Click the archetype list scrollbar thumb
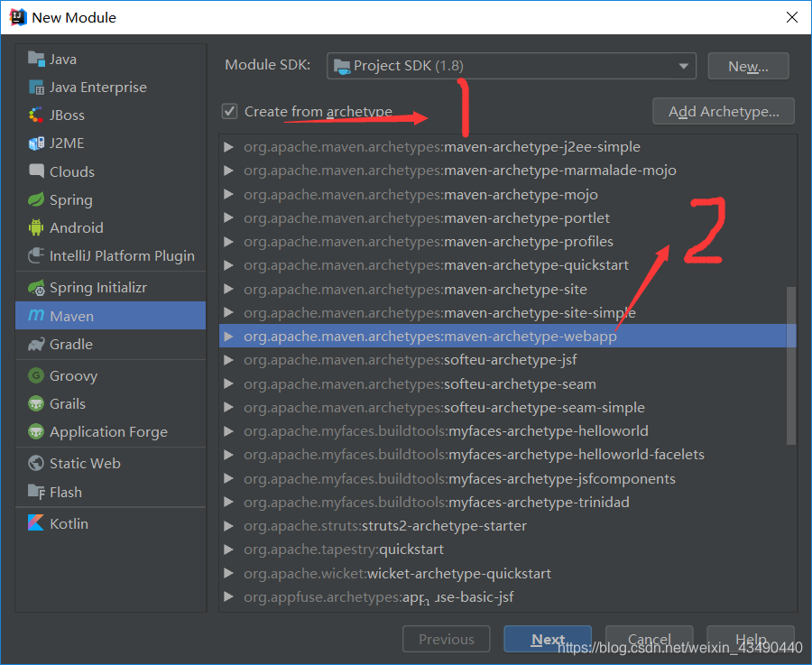This screenshot has height=665, width=812. pos(790,365)
